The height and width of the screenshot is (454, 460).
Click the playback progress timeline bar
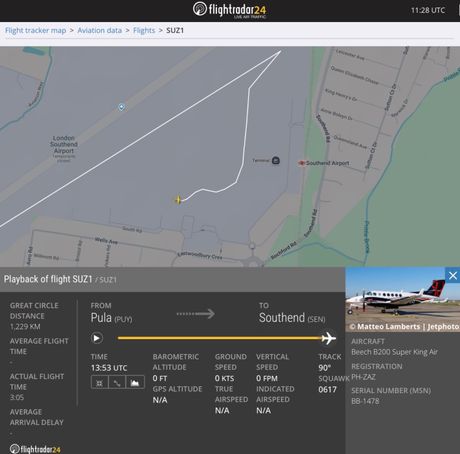coord(220,338)
